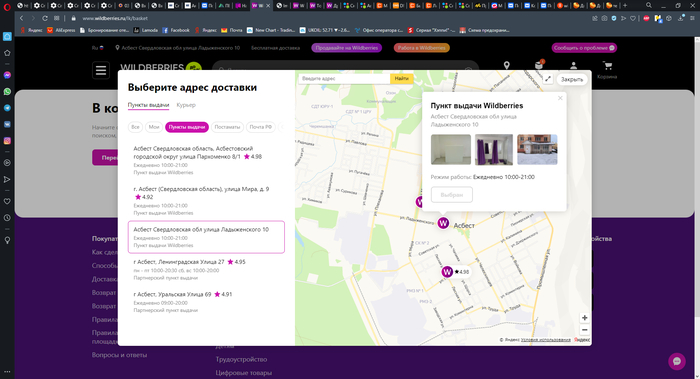Click Работа в Wildberries button
700x379 pixels.
(x=421, y=48)
